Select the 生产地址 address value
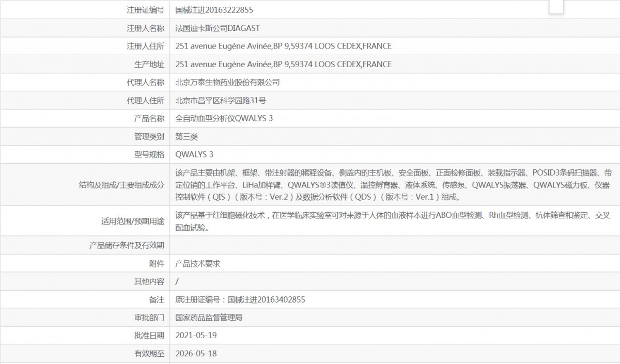Screen dimensions: 620x364 [284, 64]
